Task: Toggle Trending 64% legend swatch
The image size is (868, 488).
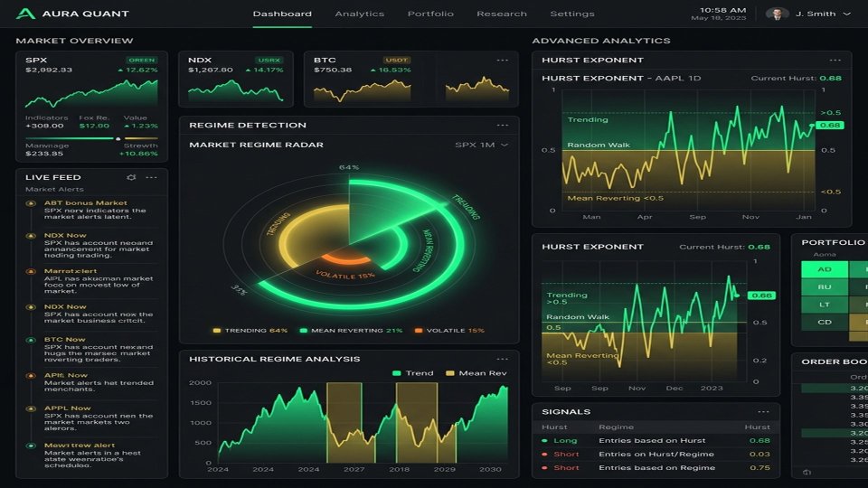Action: pos(216,331)
